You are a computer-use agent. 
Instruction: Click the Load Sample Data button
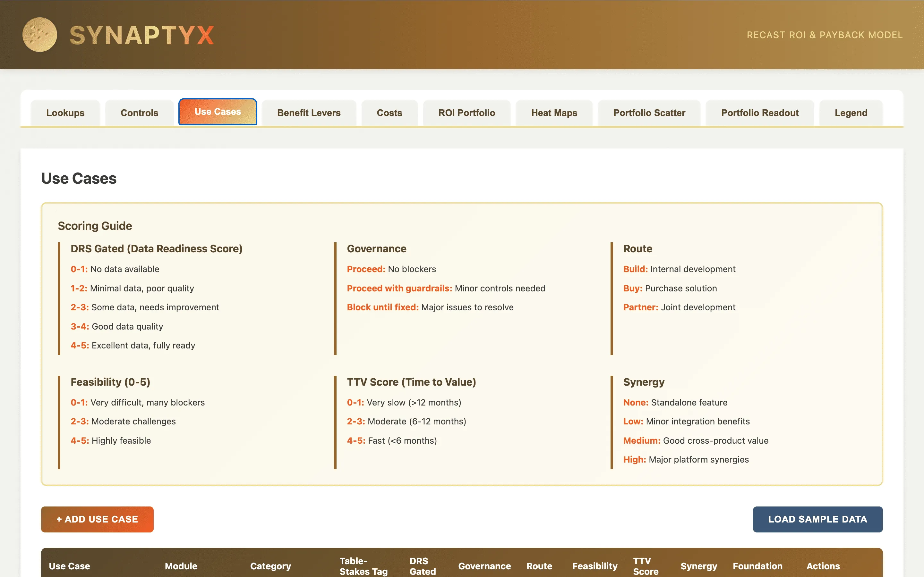pos(817,519)
